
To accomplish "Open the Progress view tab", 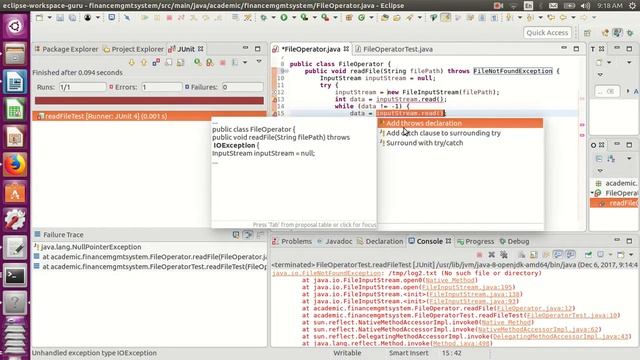I will coord(476,242).
